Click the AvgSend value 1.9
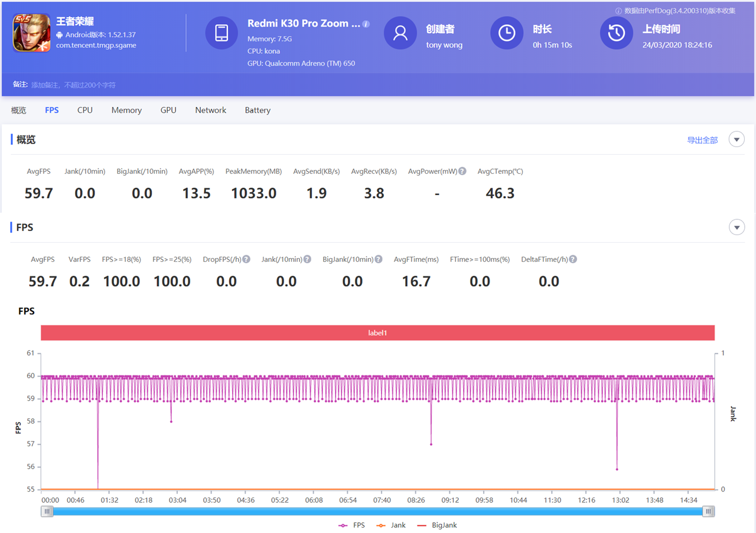 (x=317, y=193)
